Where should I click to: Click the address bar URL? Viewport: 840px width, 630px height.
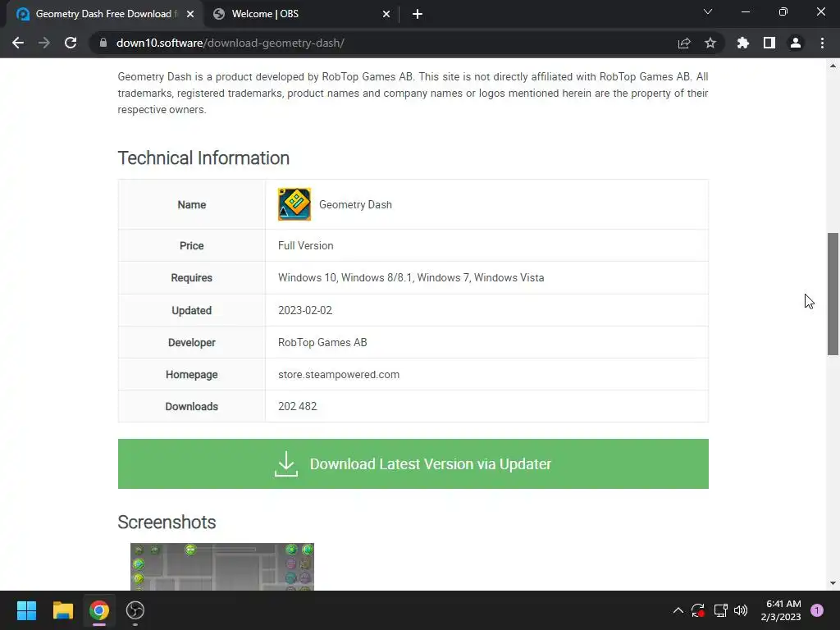(x=231, y=43)
